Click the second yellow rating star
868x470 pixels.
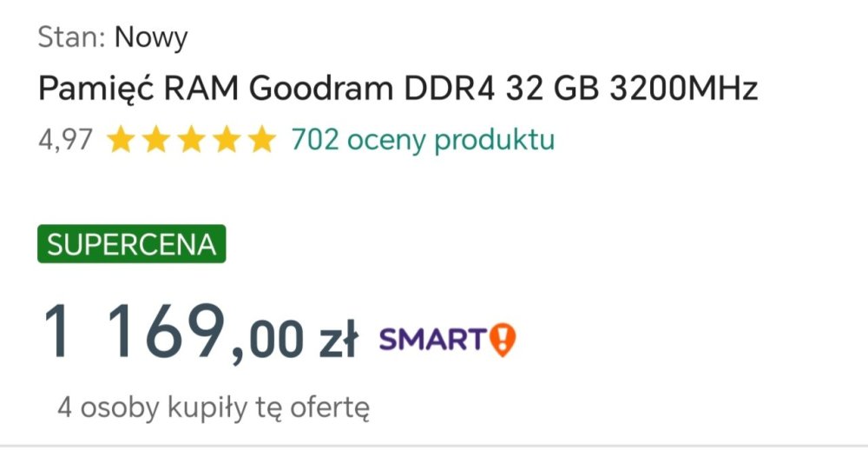coord(155,140)
